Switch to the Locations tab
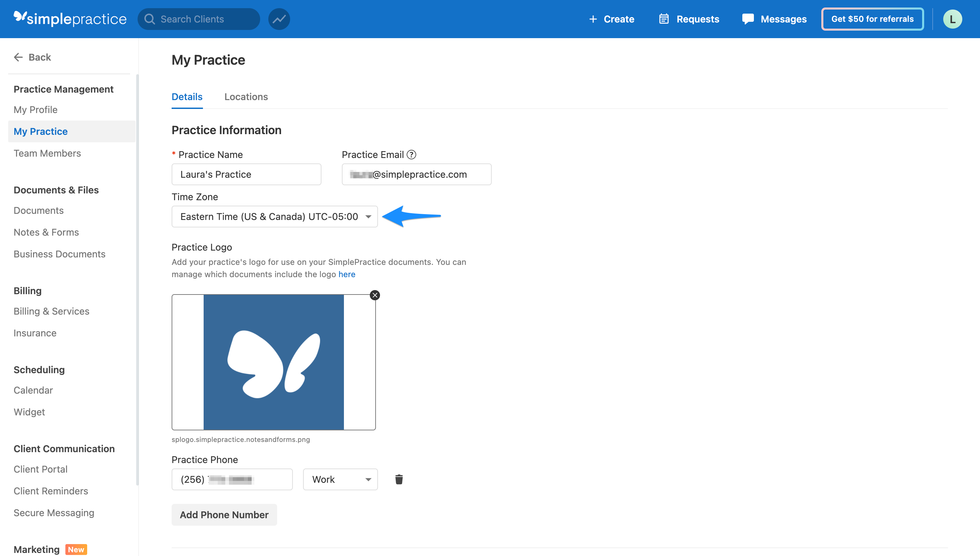The height and width of the screenshot is (556, 980). pyautogui.click(x=246, y=97)
